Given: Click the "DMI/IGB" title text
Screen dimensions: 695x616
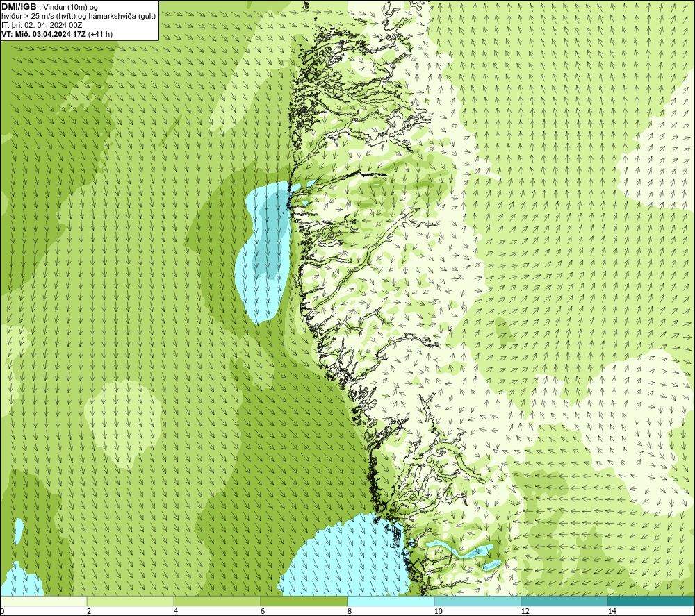Looking at the screenshot, I should 19,7.
